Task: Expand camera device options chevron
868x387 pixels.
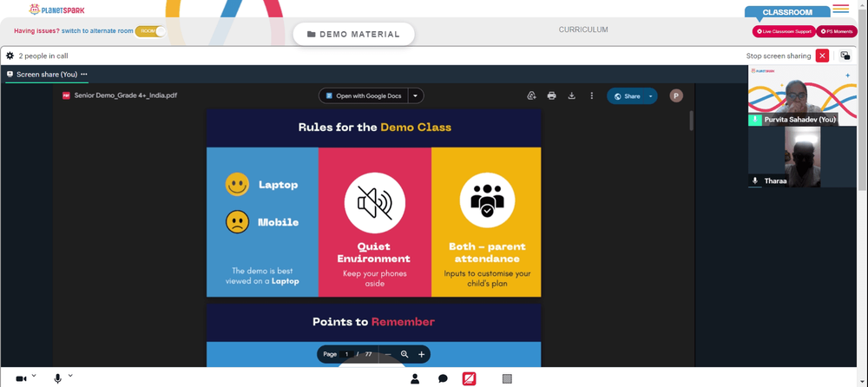Action: coord(34,376)
